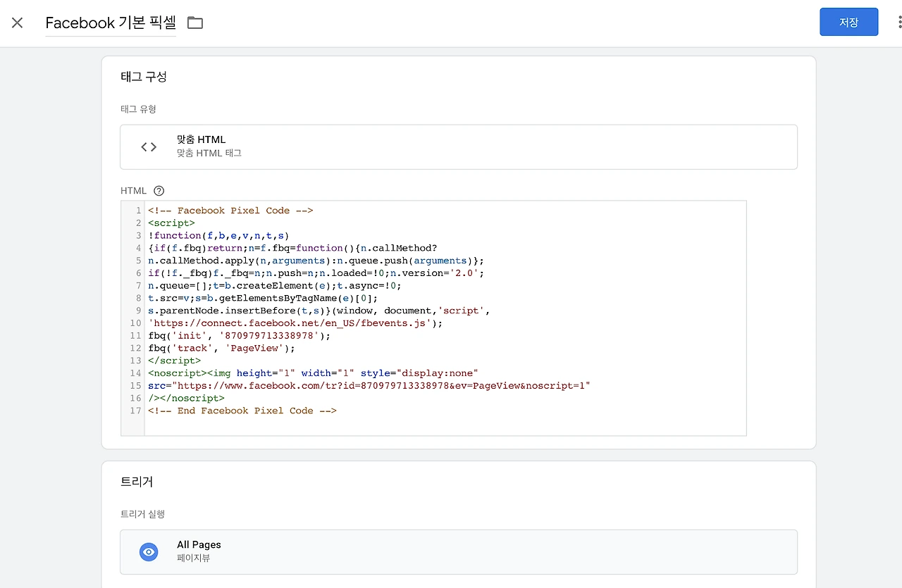This screenshot has width=902, height=588.
Task: Click the s.parentNode.insertBefore line
Action: [x=319, y=311]
